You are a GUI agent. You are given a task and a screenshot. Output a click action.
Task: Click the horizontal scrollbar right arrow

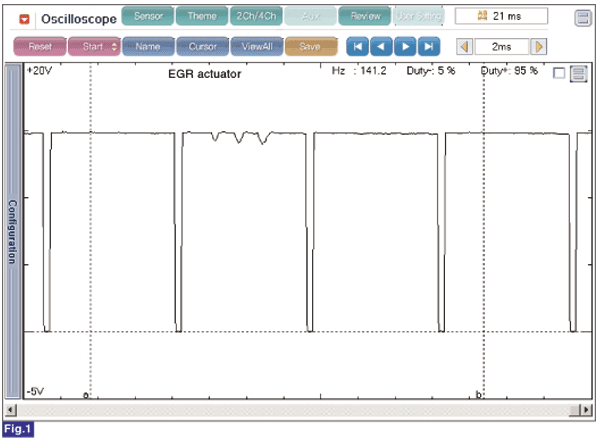(x=586, y=410)
